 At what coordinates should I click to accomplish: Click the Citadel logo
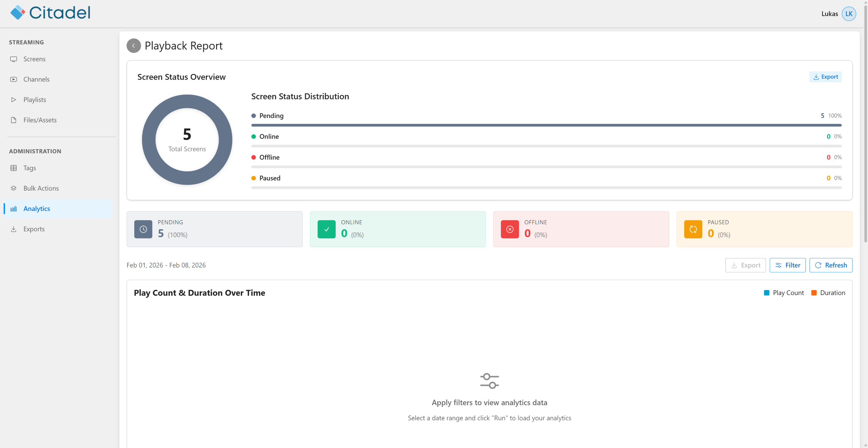[x=51, y=13]
